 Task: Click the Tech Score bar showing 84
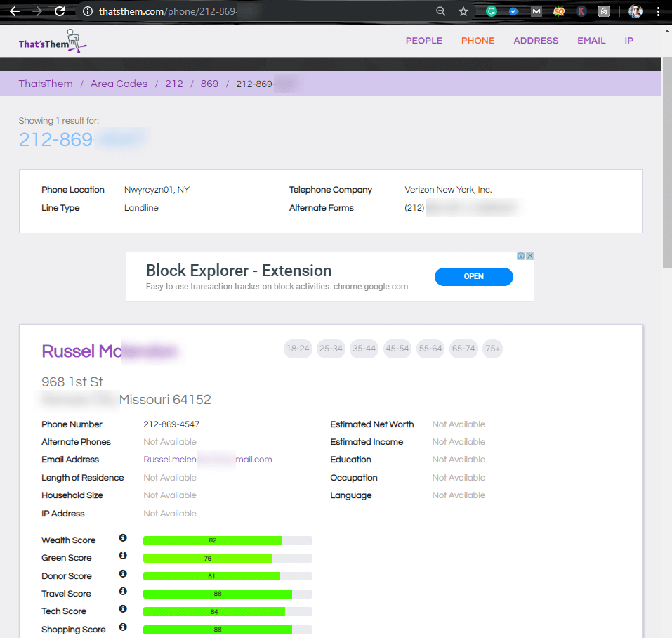228,612
